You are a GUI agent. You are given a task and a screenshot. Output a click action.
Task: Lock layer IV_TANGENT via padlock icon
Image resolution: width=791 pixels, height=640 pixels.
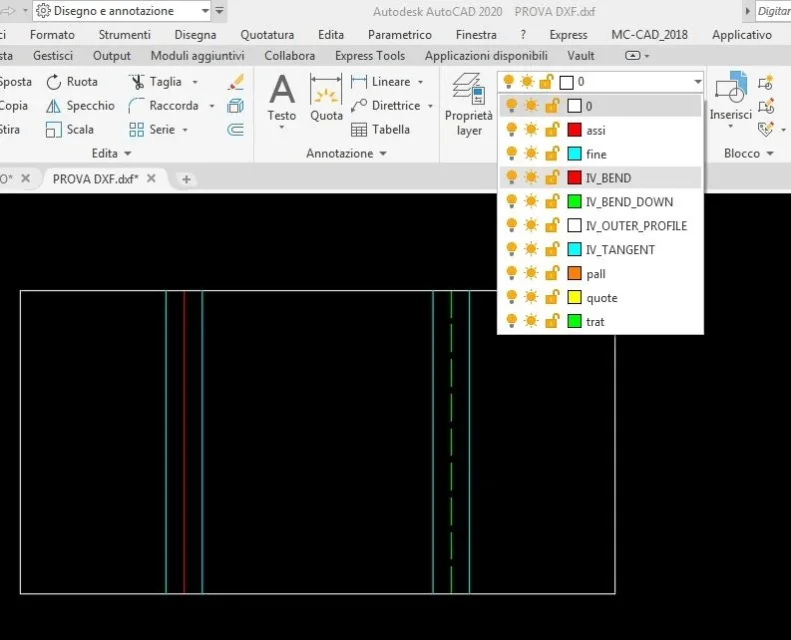click(x=552, y=249)
